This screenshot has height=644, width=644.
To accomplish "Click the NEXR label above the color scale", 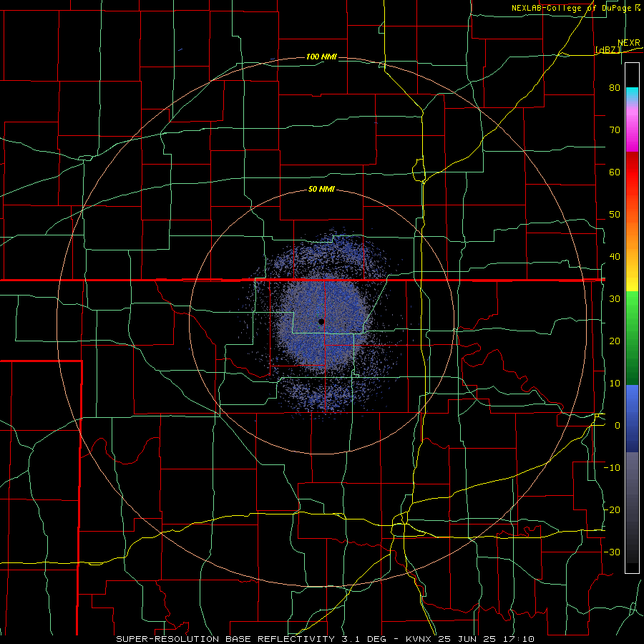I will (629, 43).
